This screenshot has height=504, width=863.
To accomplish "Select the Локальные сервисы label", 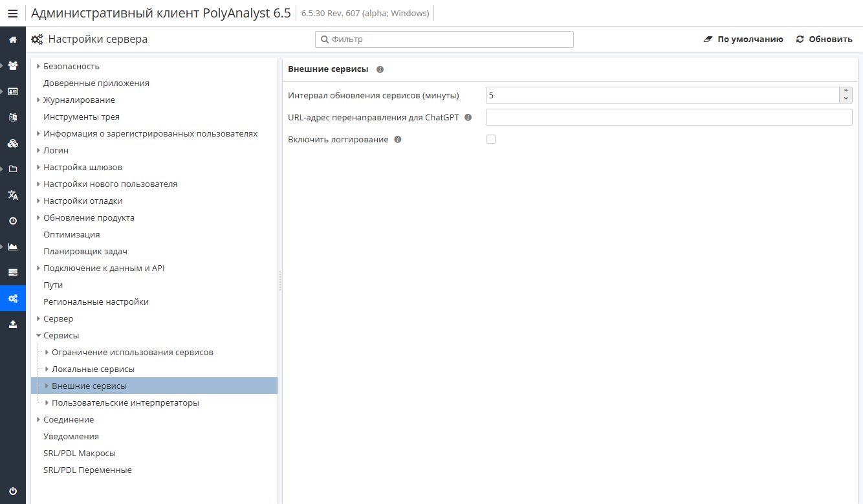I will click(x=93, y=369).
